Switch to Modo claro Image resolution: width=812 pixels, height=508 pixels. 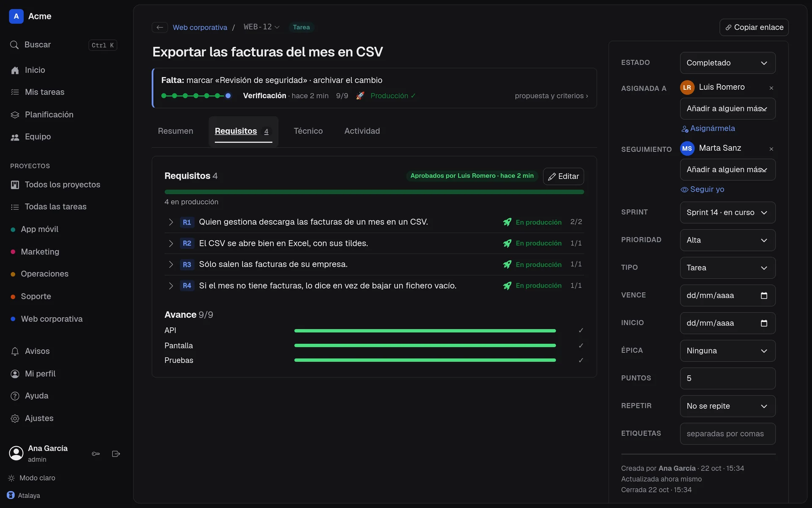pos(32,478)
